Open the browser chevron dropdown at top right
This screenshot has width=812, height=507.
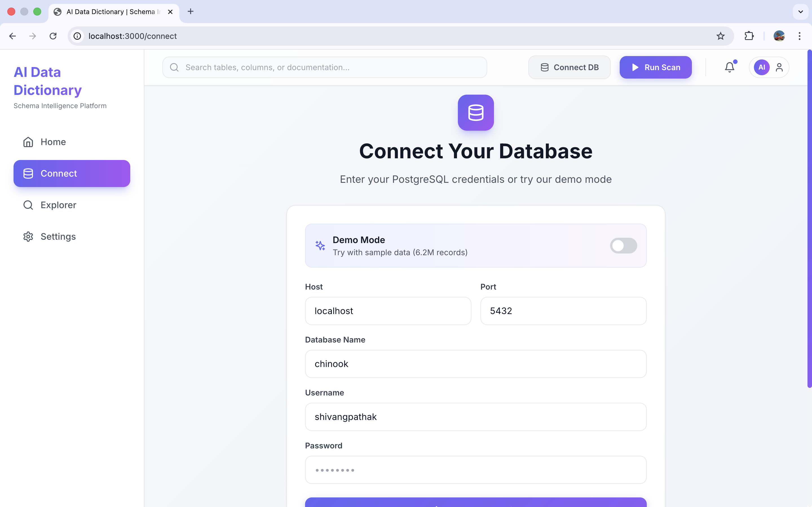tap(800, 11)
